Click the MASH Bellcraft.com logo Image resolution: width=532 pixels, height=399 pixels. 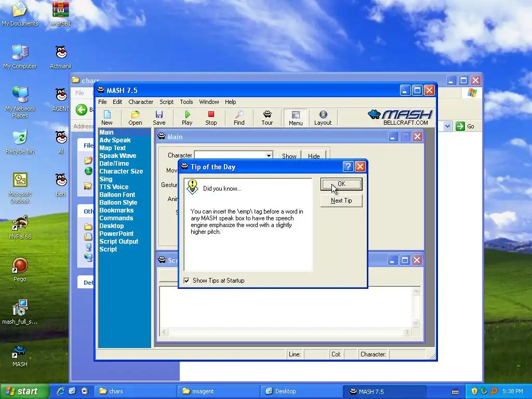401,117
